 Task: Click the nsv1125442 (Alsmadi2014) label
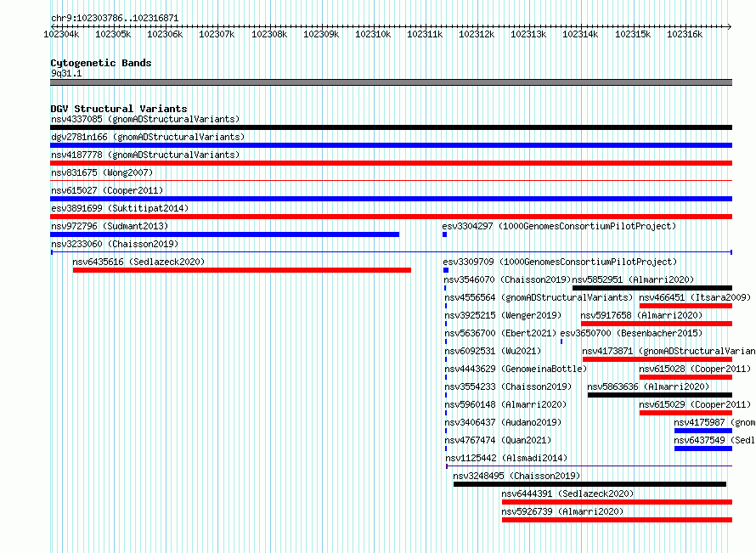tap(506, 458)
